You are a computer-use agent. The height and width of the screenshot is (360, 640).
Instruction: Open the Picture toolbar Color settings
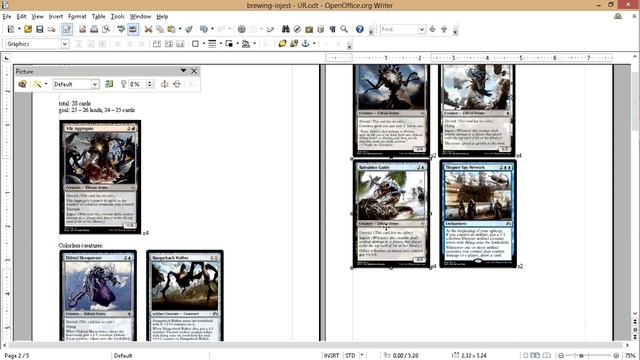click(109, 84)
